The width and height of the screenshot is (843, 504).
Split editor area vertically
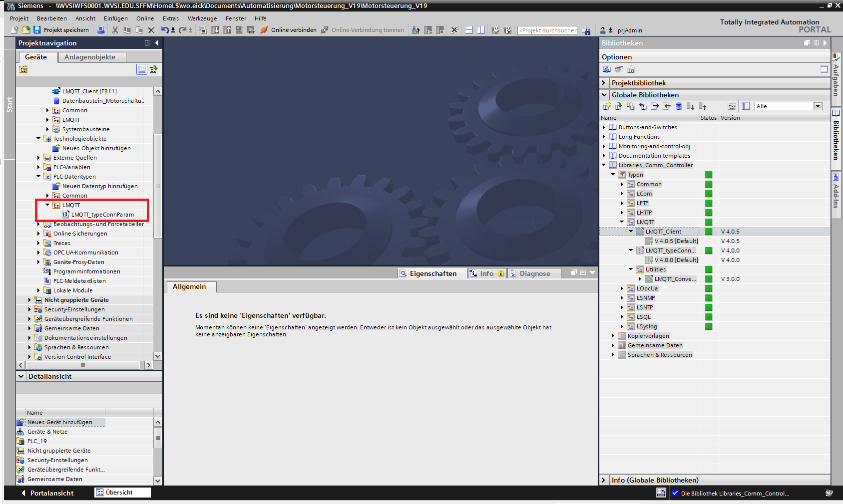click(481, 30)
